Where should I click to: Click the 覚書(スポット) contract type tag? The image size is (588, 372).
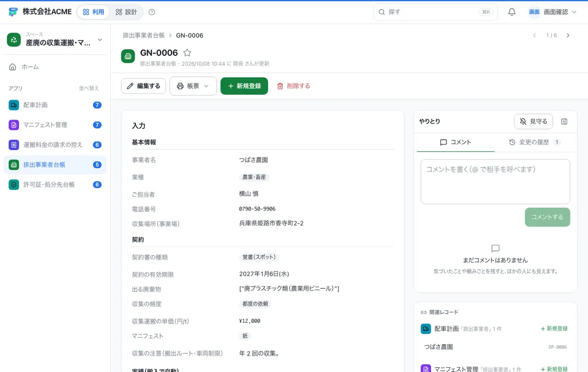tap(259, 258)
